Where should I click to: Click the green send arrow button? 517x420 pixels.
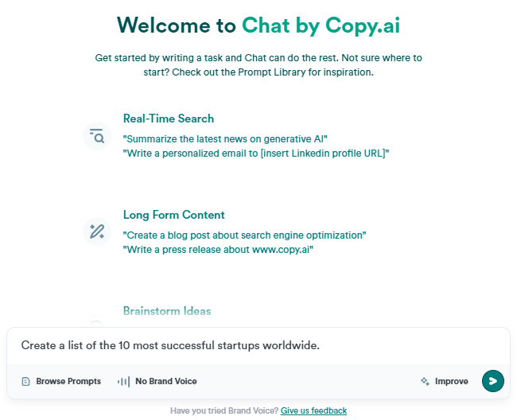tap(492, 381)
